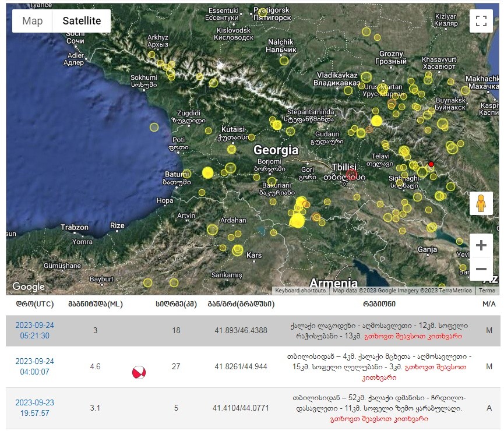This screenshot has height=431, width=504.
Task: Click the მაგნიტუდა(ML) column header
Action: [x=96, y=304]
